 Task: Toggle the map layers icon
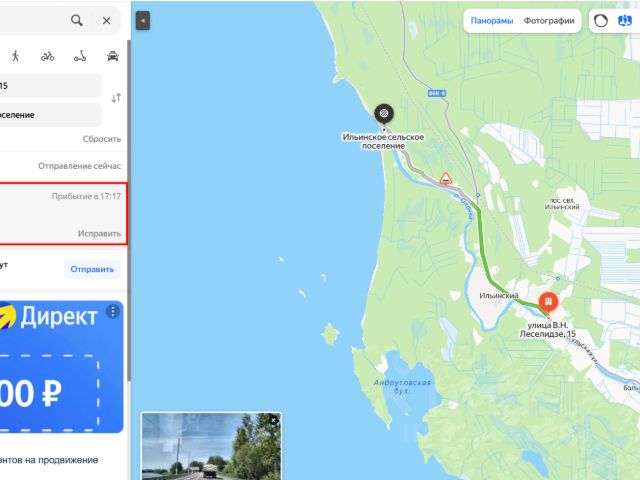coord(624,20)
